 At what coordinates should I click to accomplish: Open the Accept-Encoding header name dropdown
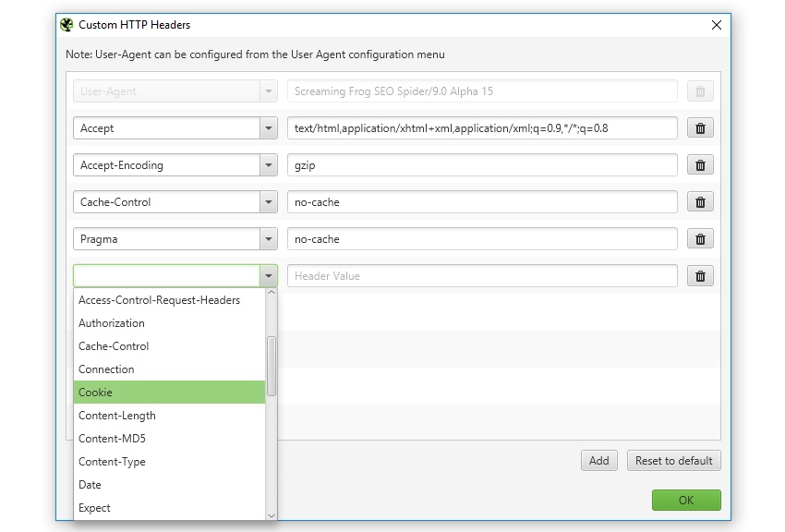click(268, 165)
